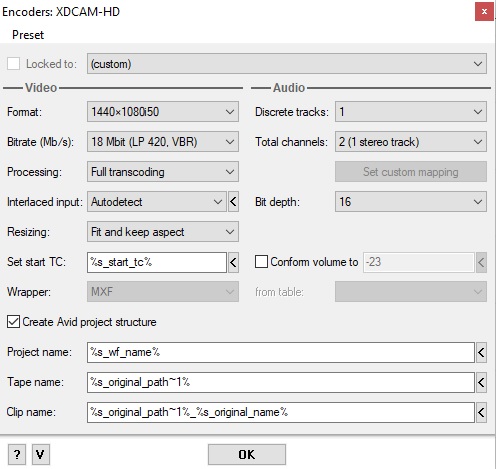This screenshot has height=469, width=496.
Task: Click the Set start TC text field
Action: pos(157,262)
